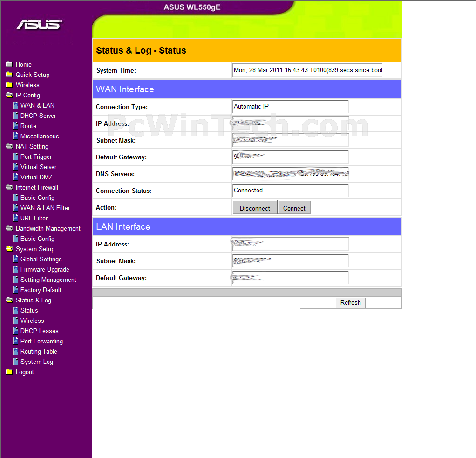Collapse the Status & Log open-folder icon

coord(9,300)
